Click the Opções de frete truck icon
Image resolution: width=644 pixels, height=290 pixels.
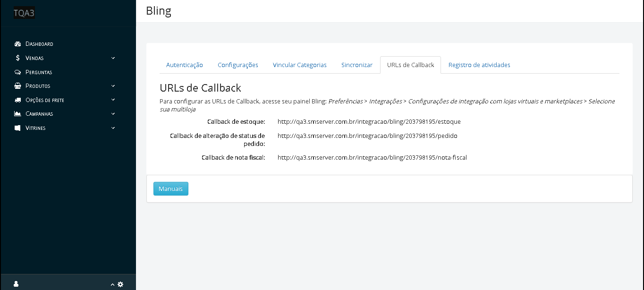point(18,100)
